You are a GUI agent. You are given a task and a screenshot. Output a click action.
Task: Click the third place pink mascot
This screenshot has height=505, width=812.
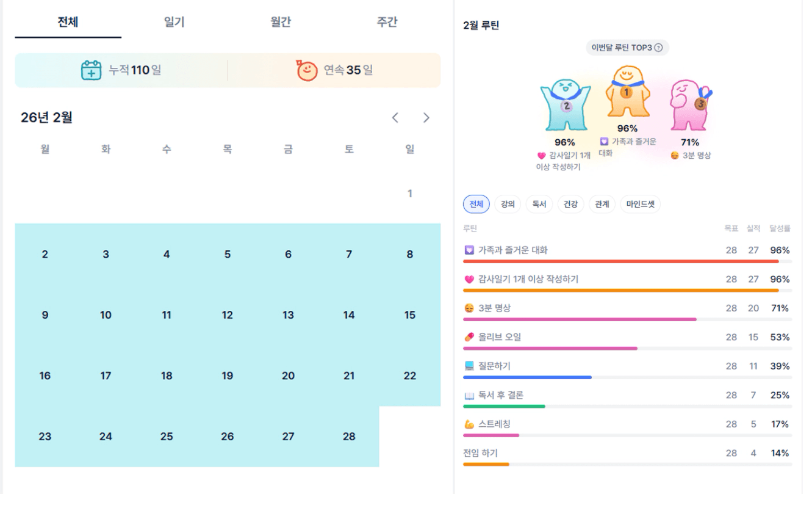click(x=690, y=104)
